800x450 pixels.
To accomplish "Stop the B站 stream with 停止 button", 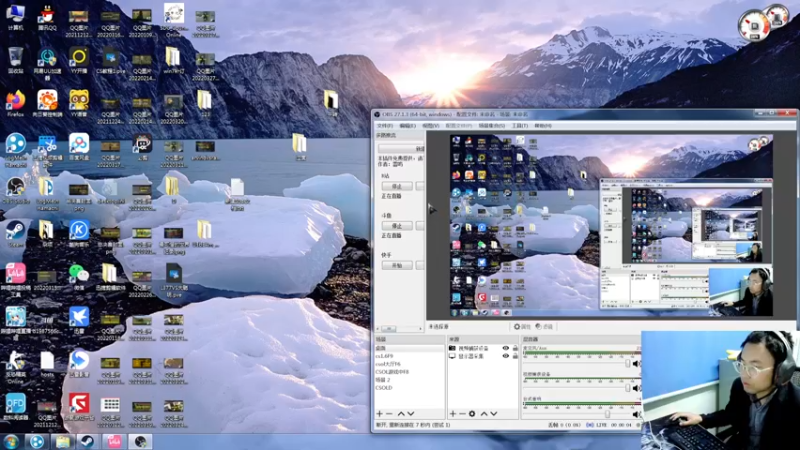I will click(397, 186).
